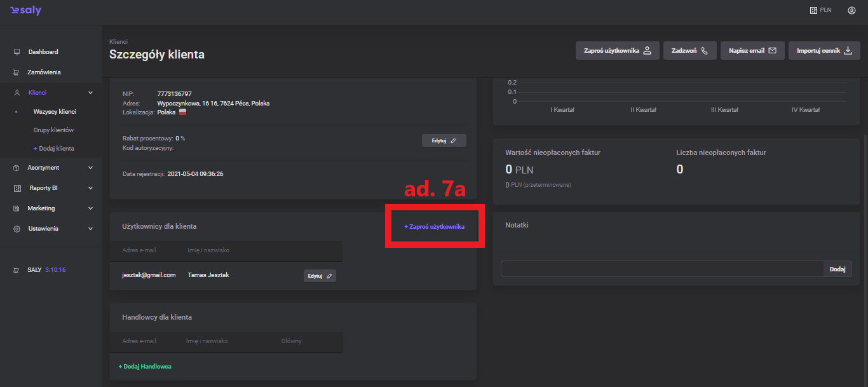Click the Dashboard monitor icon in sidebar
The height and width of the screenshot is (387, 868).
[x=17, y=52]
